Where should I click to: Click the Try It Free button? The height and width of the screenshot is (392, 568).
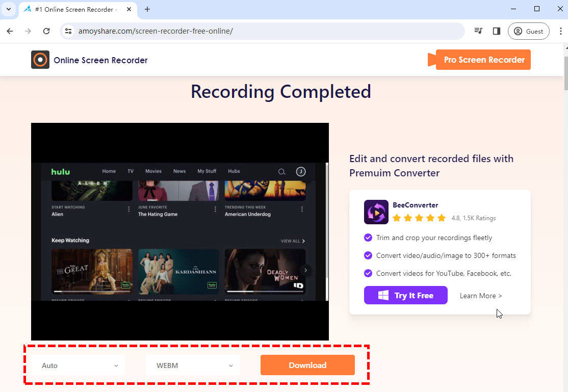coord(406,295)
